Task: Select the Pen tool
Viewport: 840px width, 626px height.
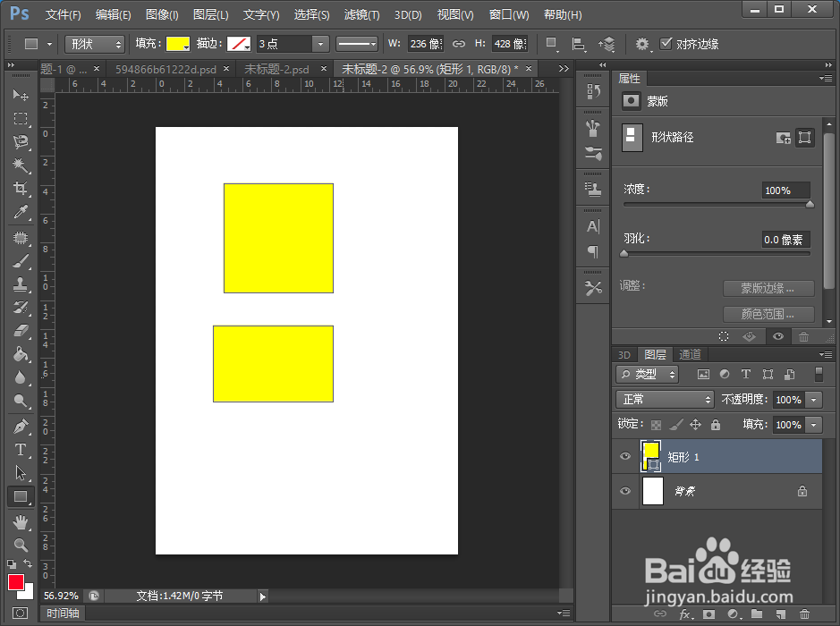Action: pos(21,427)
